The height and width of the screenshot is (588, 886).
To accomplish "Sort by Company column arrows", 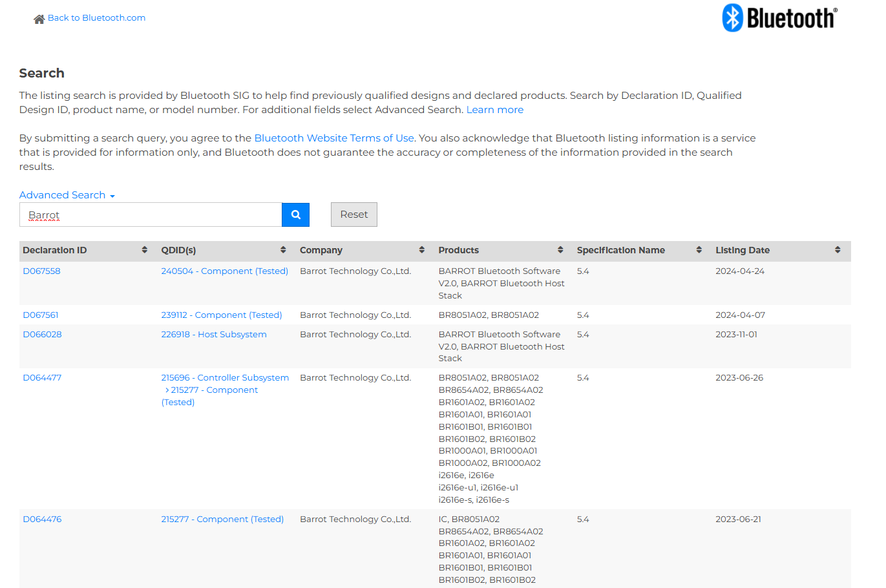I will [x=422, y=250].
